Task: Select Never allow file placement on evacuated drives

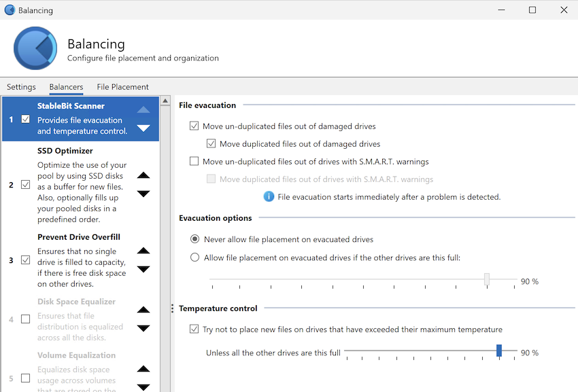Action: pos(194,239)
